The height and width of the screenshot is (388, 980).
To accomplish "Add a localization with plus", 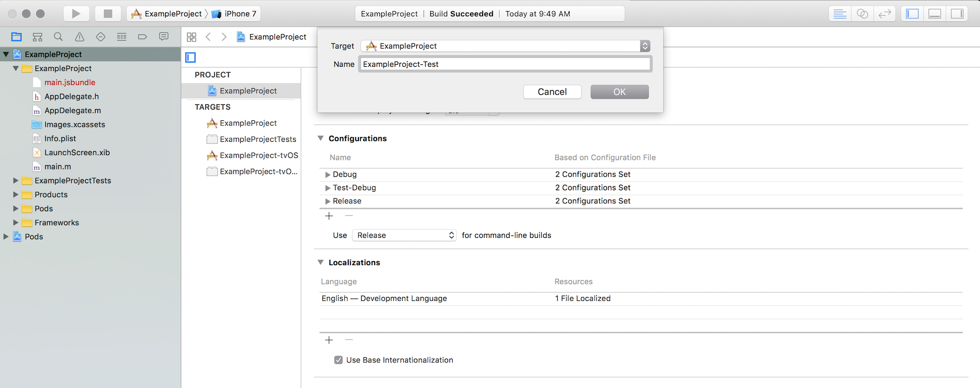I will pos(329,340).
